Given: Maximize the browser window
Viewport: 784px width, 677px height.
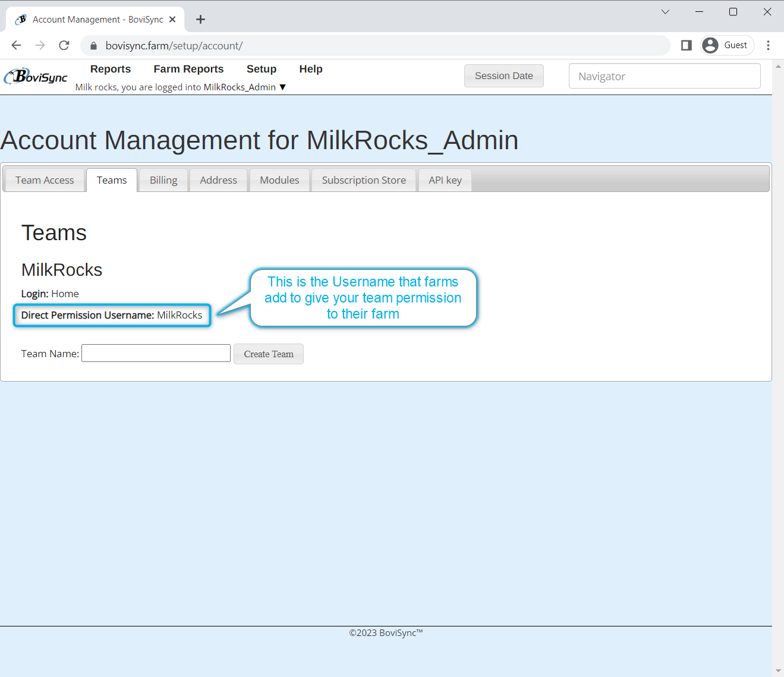Looking at the screenshot, I should 733,12.
